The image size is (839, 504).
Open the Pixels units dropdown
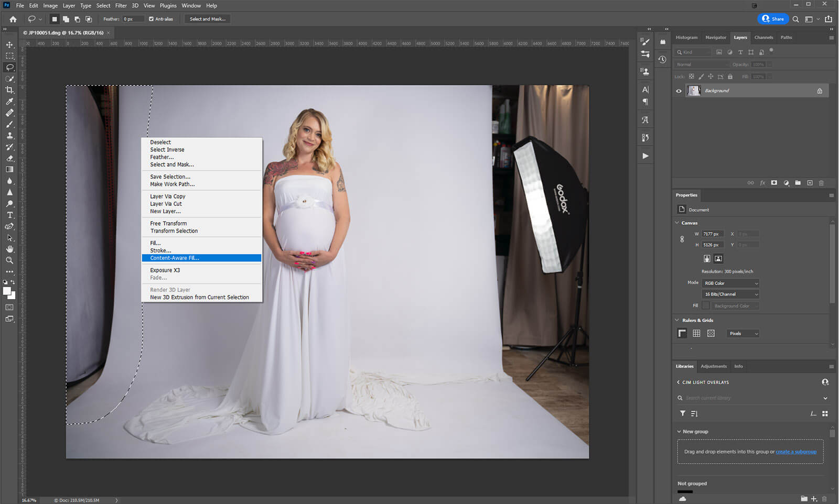(x=743, y=334)
